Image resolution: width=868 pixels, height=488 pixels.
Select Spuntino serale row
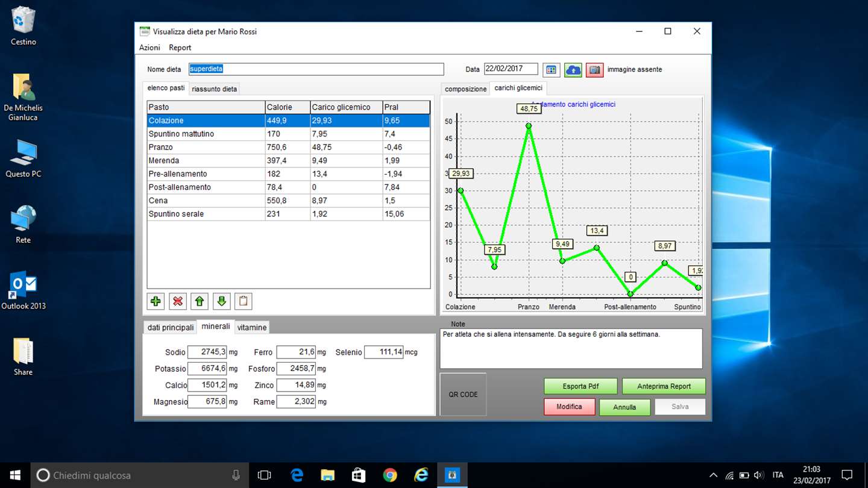pos(289,213)
